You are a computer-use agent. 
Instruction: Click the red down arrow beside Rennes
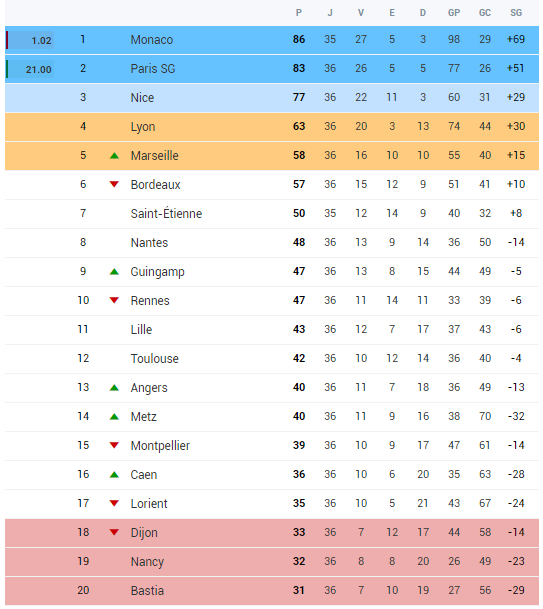coord(114,301)
